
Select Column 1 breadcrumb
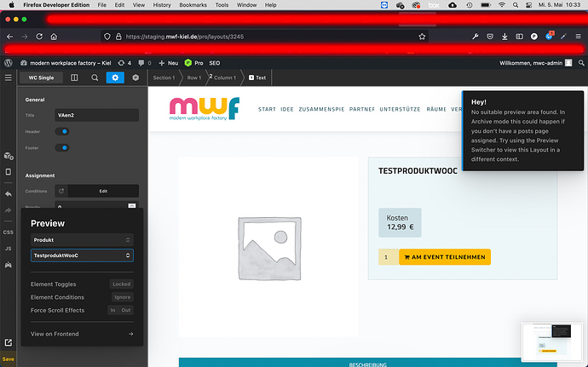point(225,77)
